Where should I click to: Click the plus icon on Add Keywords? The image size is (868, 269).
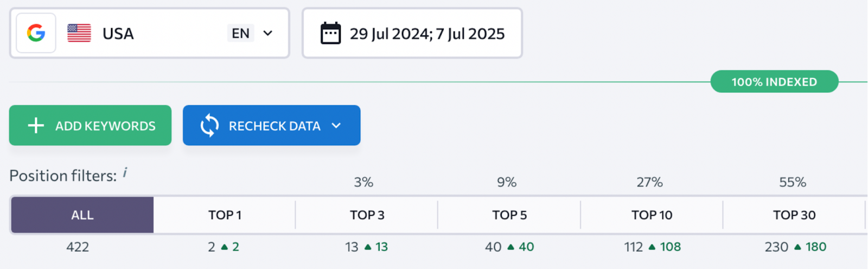pyautogui.click(x=36, y=126)
